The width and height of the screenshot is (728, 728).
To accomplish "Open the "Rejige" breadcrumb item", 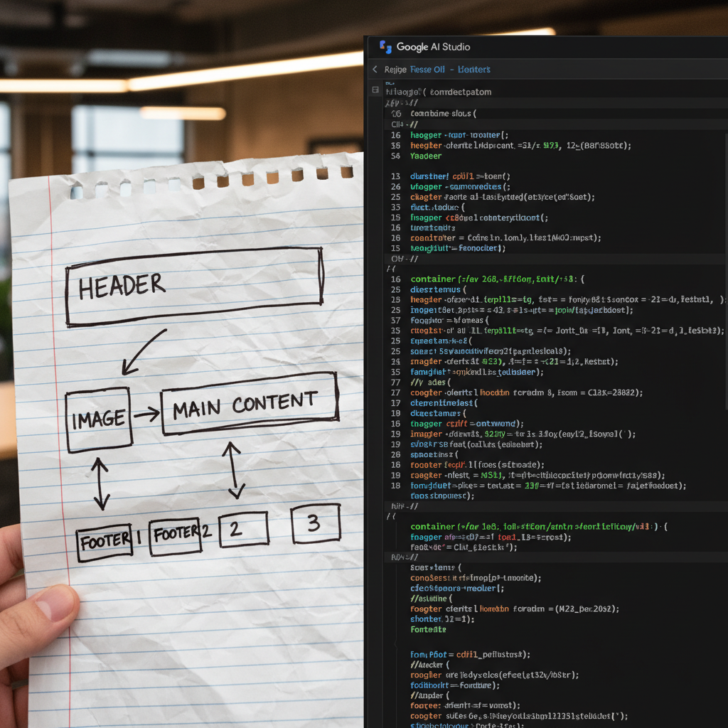I will [x=395, y=70].
